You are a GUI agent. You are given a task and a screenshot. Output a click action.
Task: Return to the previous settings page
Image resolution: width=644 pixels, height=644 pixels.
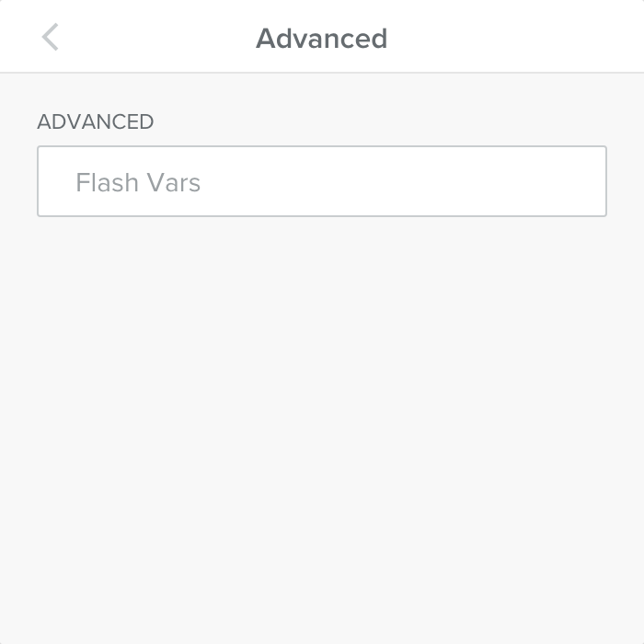tap(51, 38)
